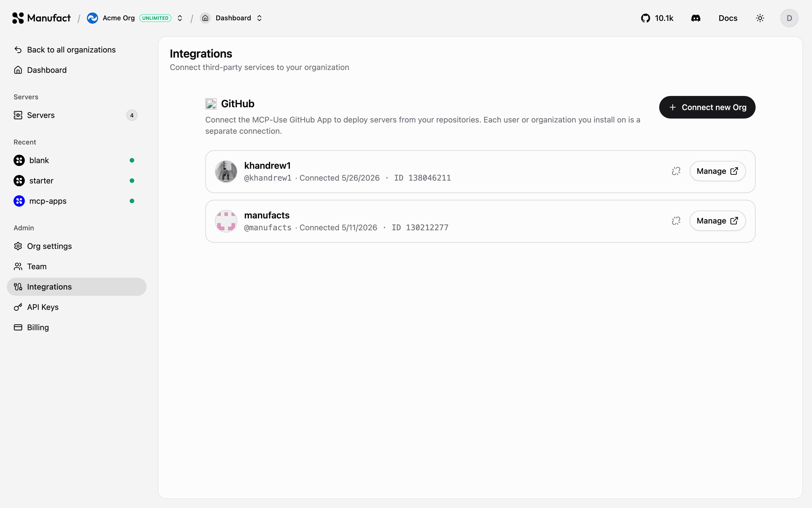Image resolution: width=812 pixels, height=508 pixels.
Task: Open Org settings
Action: pos(76,246)
